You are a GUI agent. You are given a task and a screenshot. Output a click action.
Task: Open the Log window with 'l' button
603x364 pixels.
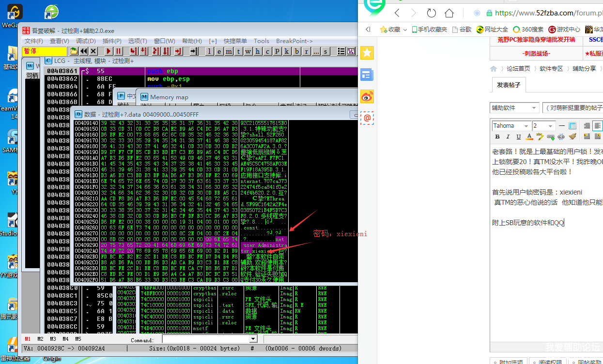[x=209, y=51]
